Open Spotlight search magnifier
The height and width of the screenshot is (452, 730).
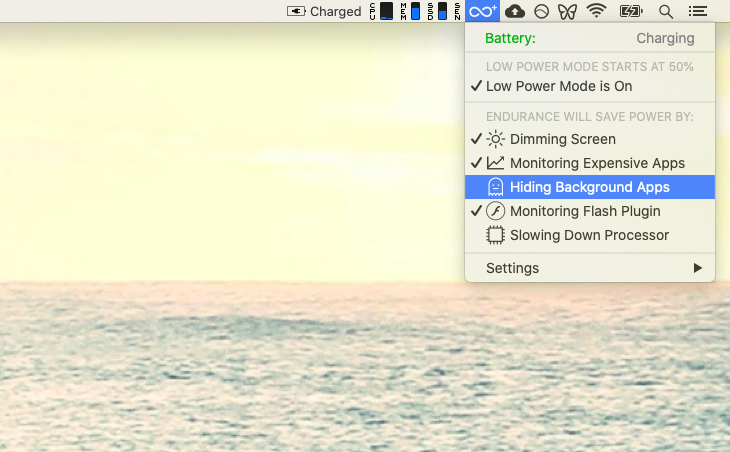[666, 12]
